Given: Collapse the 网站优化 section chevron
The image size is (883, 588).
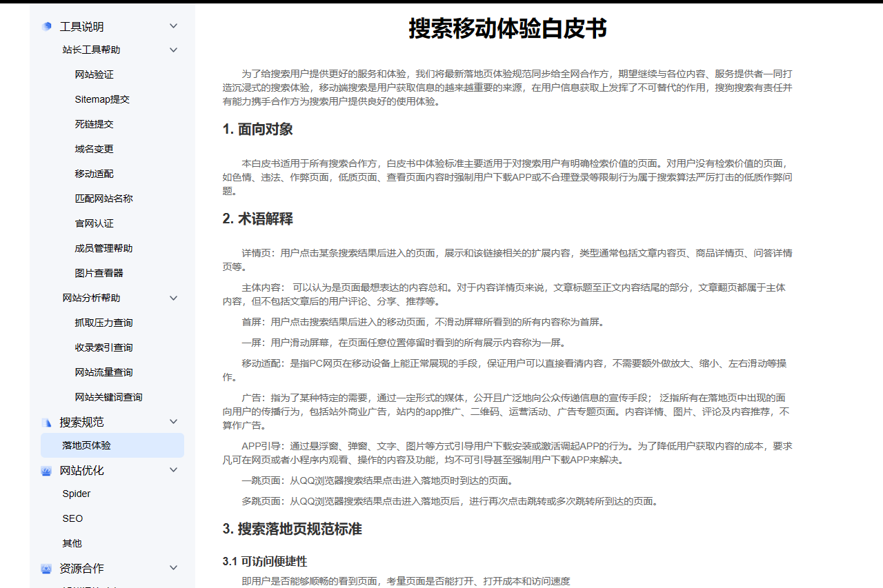Looking at the screenshot, I should tap(173, 470).
